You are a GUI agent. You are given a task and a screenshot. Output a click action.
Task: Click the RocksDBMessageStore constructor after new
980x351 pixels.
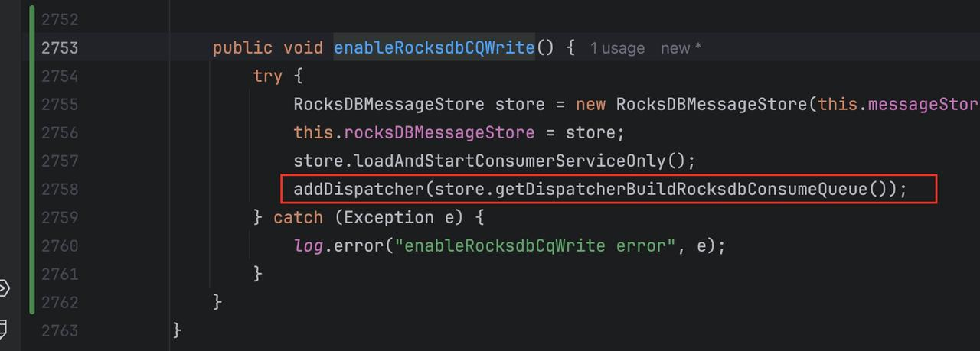[x=712, y=104]
